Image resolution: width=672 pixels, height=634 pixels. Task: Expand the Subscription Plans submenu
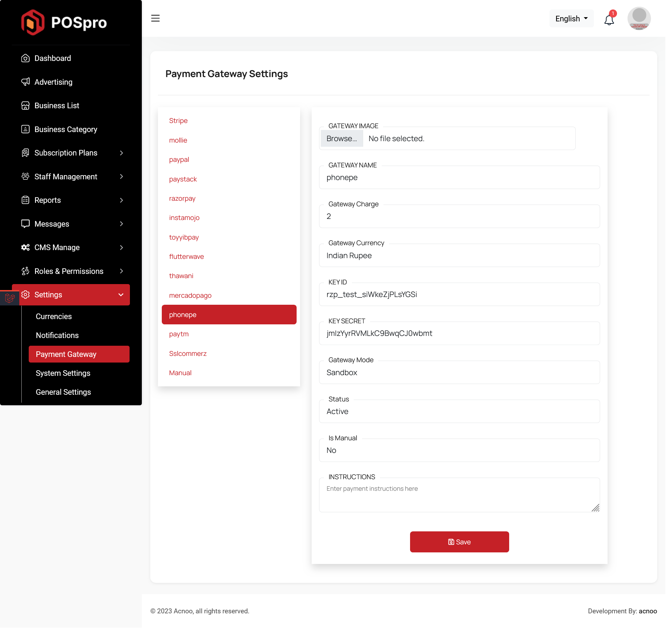[x=121, y=153]
